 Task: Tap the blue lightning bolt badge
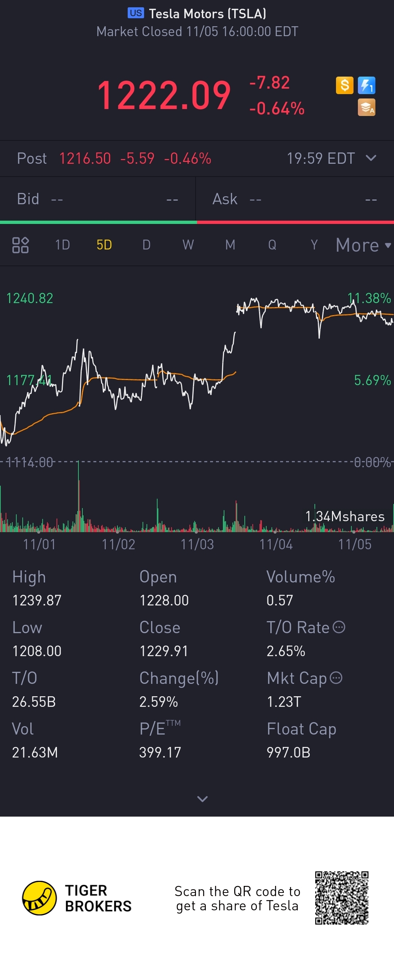pos(367,85)
